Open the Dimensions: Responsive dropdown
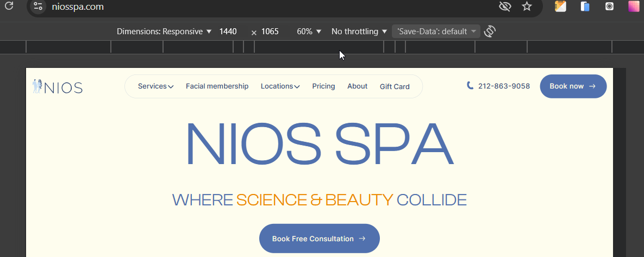Viewport: 644px width, 257px height. pyautogui.click(x=164, y=31)
